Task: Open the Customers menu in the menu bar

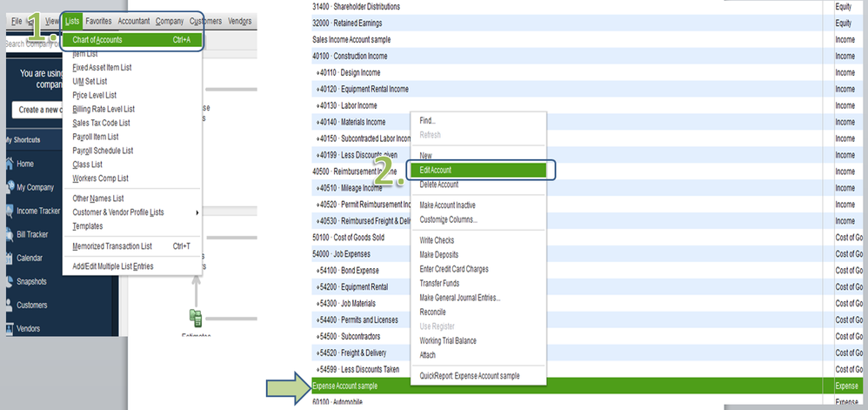Action: [205, 21]
